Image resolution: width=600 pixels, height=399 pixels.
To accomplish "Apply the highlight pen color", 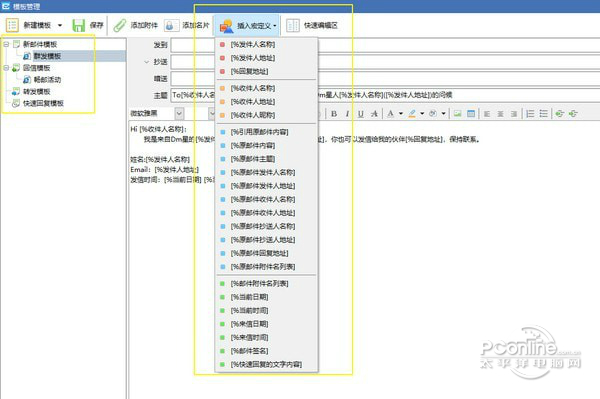I will (412, 114).
